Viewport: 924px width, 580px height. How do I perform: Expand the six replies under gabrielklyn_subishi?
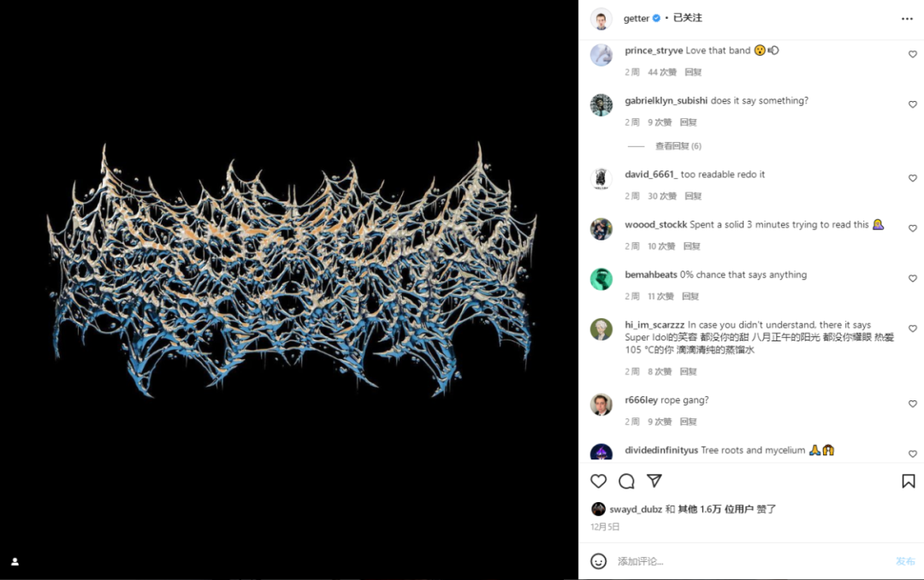pyautogui.click(x=678, y=145)
